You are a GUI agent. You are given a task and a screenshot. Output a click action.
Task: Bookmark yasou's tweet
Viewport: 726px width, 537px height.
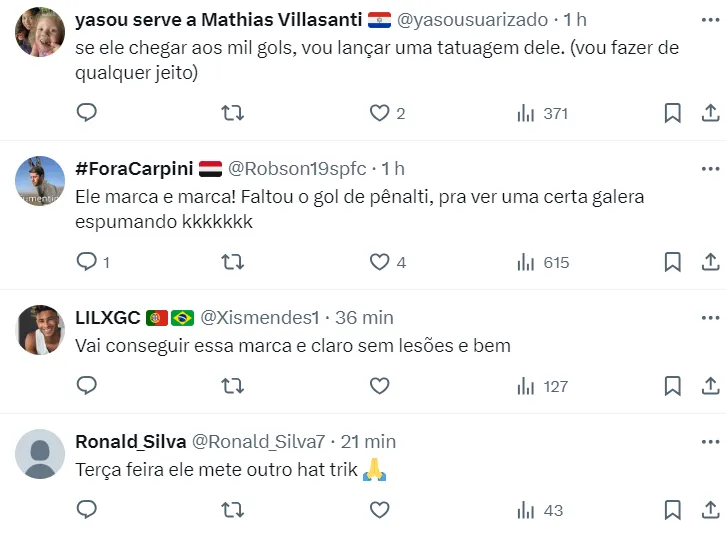(673, 113)
